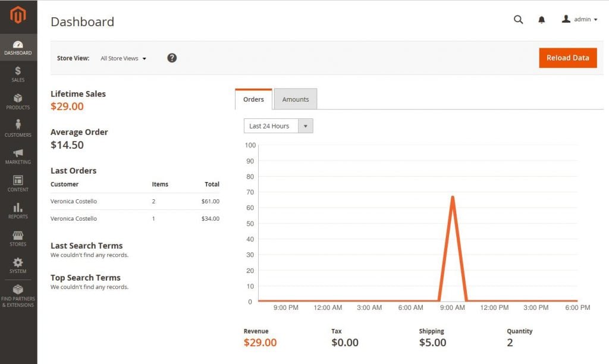The height and width of the screenshot is (364, 609).
Task: Open the notifications bell
Action: pyautogui.click(x=541, y=20)
